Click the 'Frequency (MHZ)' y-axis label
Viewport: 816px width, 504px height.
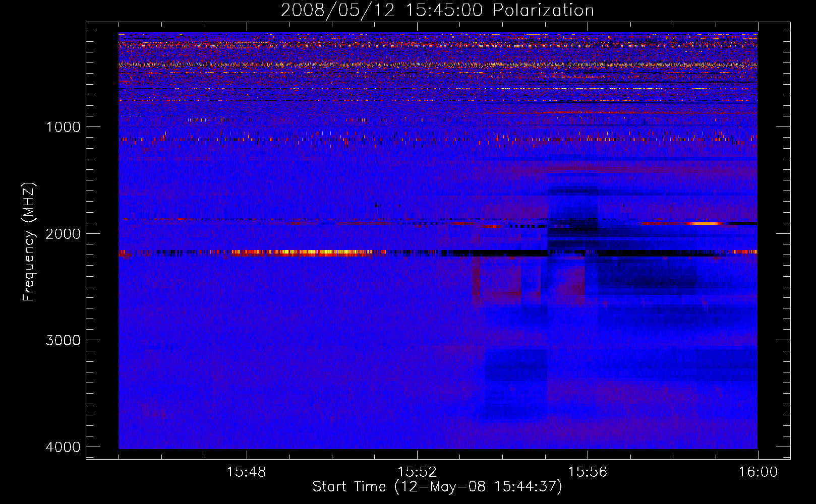coord(29,242)
